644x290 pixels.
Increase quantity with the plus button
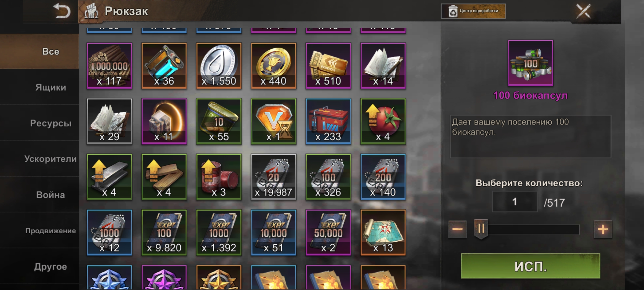[603, 230]
